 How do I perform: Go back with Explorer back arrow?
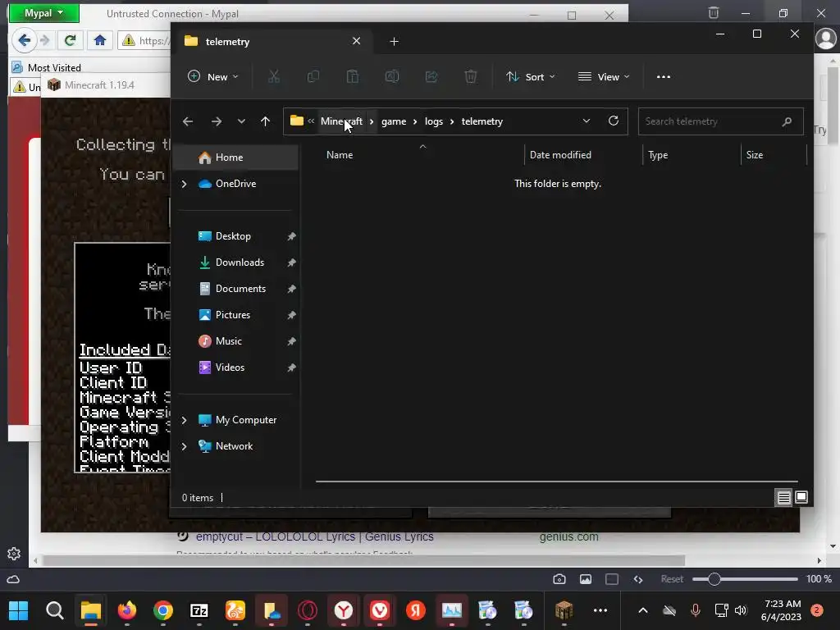(188, 121)
